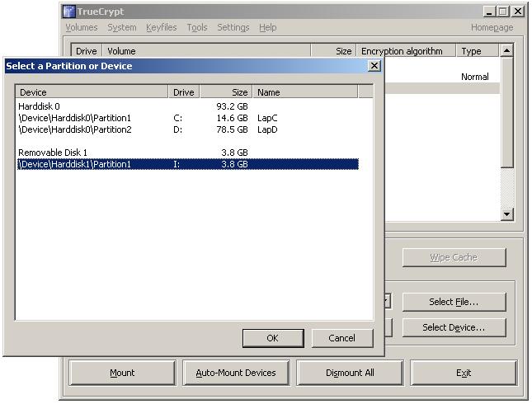Click Auto-Mount Devices
The height and width of the screenshot is (404, 532).
click(236, 373)
